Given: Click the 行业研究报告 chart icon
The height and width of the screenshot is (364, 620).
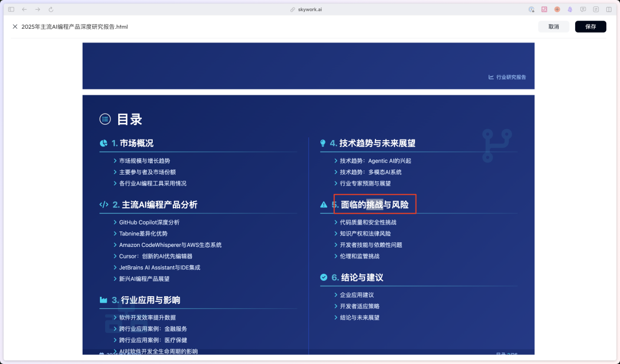Looking at the screenshot, I should [x=491, y=77].
